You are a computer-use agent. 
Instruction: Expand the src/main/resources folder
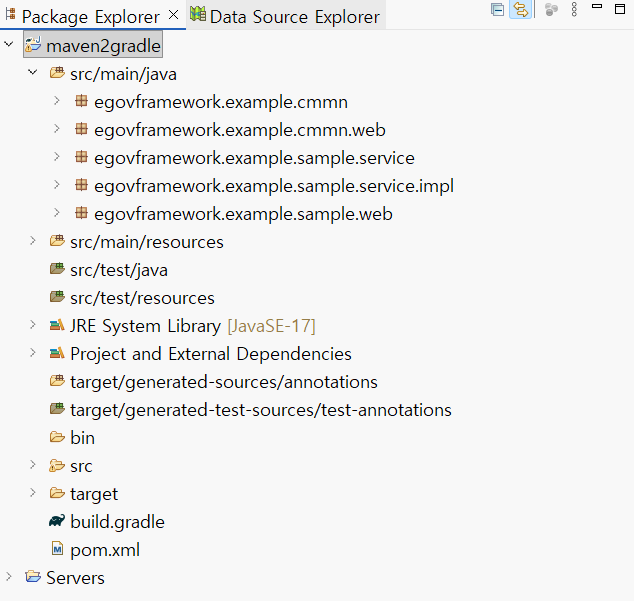pyautogui.click(x=33, y=241)
